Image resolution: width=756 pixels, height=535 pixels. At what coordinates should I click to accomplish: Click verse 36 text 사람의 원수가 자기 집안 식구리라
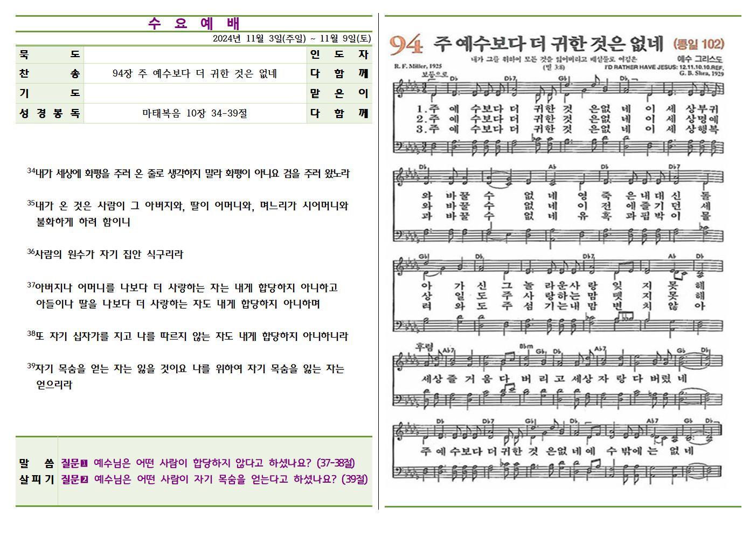pyautogui.click(x=109, y=255)
